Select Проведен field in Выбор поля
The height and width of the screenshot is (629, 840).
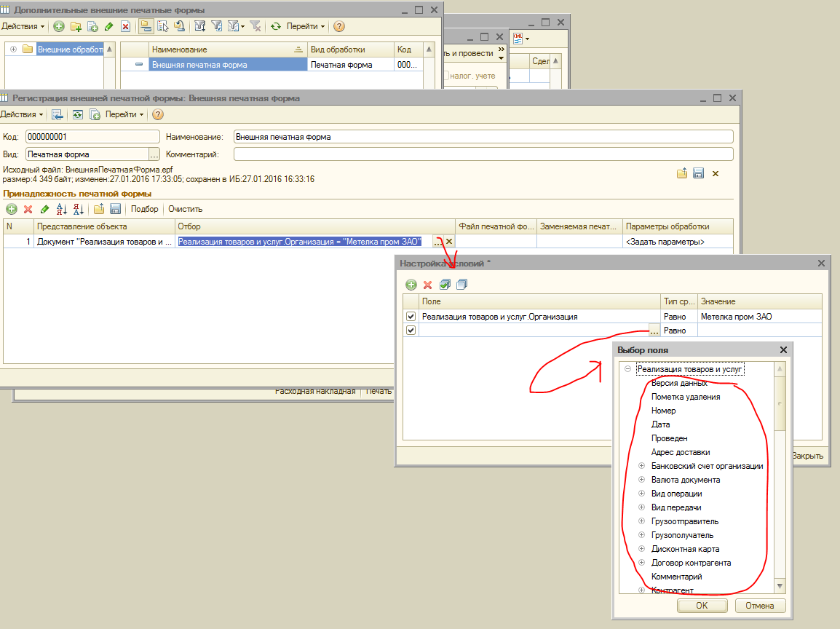pos(669,438)
